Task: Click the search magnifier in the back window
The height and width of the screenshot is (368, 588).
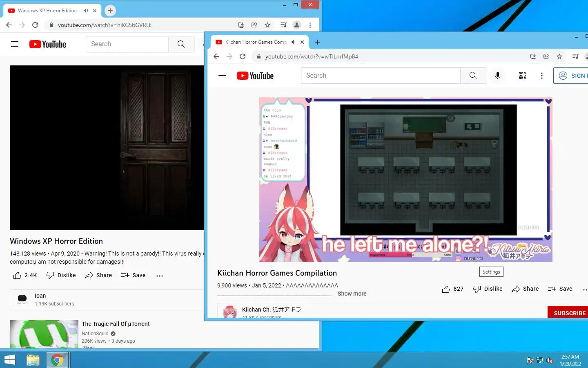Action: (x=181, y=44)
